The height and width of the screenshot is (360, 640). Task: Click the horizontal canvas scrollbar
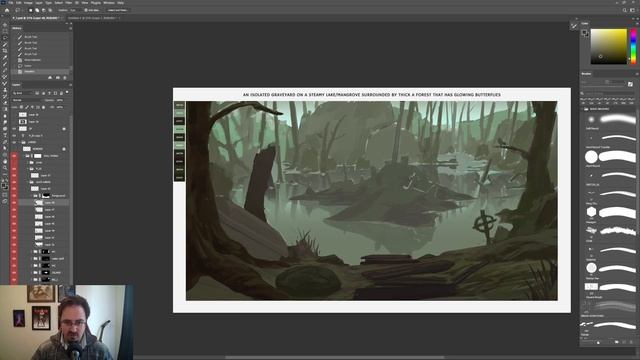coord(335,358)
